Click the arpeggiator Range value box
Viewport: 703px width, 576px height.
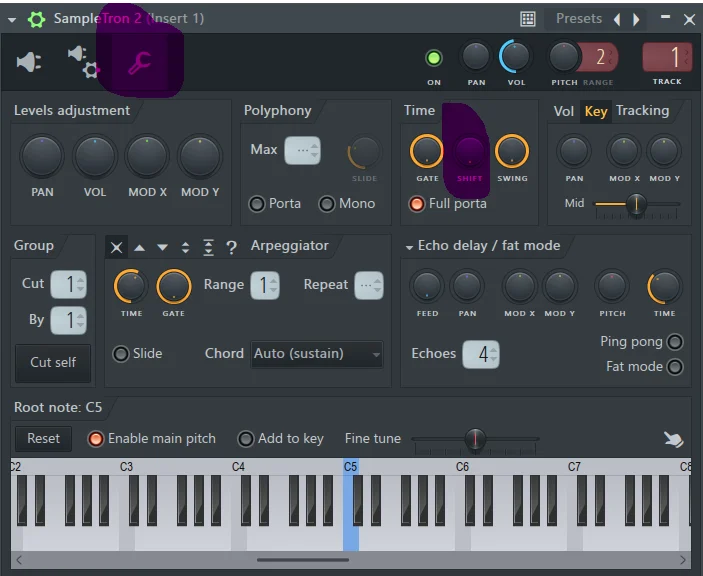(265, 285)
